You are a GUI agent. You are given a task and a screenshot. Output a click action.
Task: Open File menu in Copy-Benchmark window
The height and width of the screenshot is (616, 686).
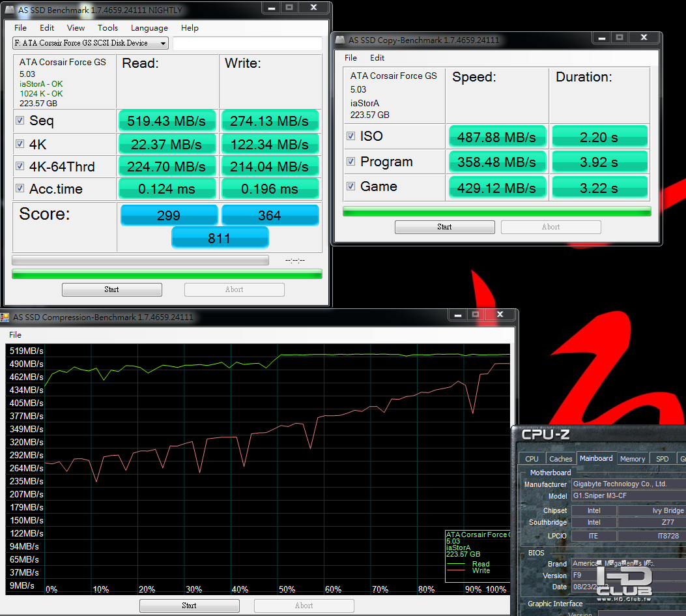pos(350,58)
